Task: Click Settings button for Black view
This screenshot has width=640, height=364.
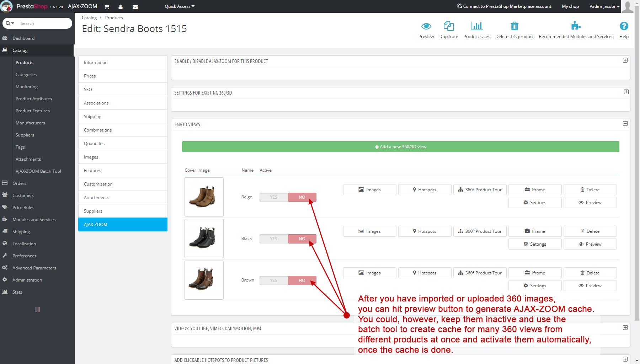Action: coord(535,244)
